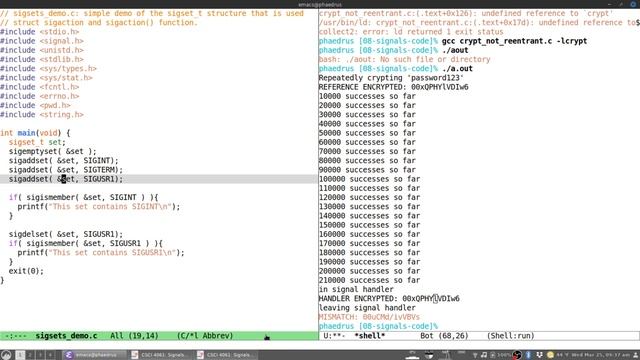Viewport: 640px width, 360px height.
Task: Open the CSCI 4061 Signals window beside emacs button
Action: pos(161,355)
